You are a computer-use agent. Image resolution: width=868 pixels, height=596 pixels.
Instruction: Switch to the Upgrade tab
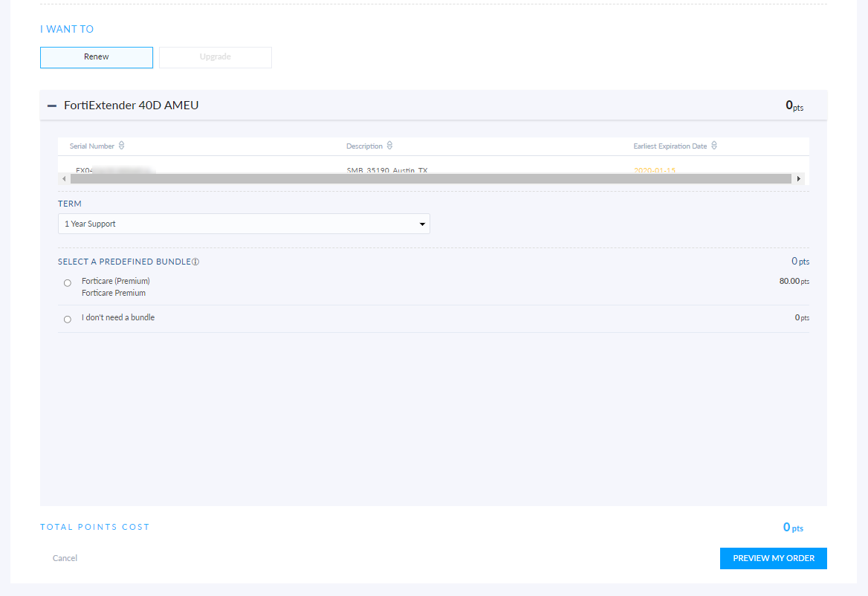[215, 57]
